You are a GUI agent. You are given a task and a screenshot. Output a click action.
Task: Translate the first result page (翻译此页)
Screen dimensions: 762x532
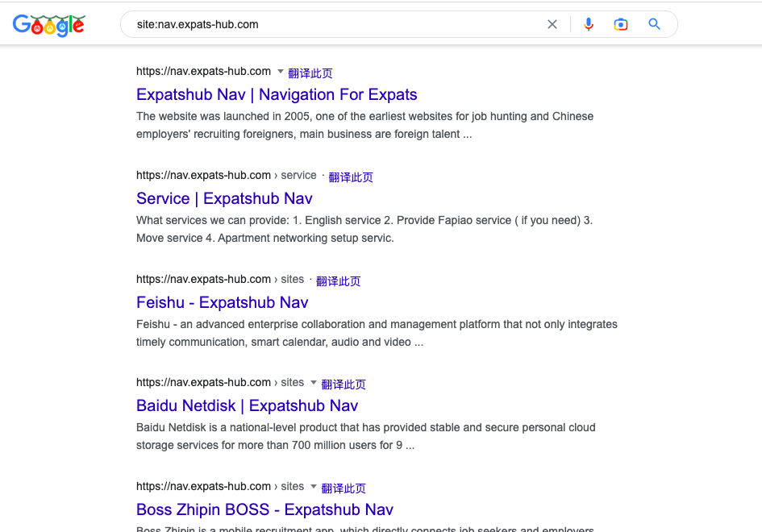pyautogui.click(x=310, y=73)
